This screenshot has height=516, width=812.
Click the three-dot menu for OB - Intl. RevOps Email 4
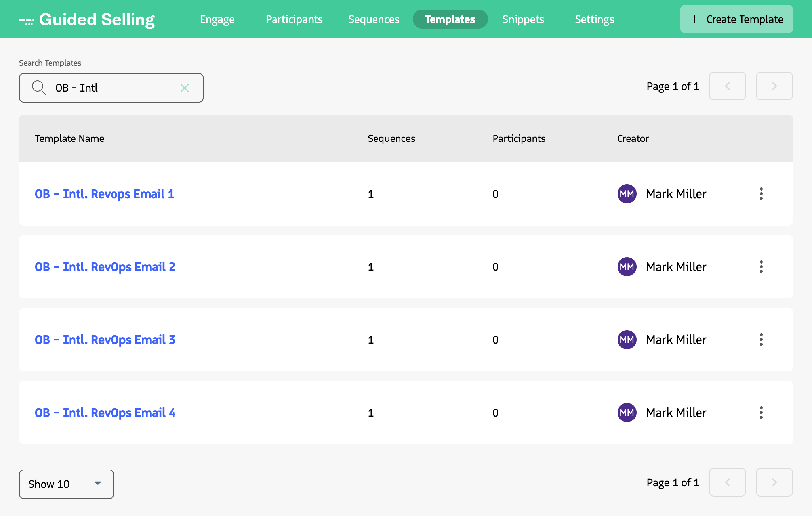coord(761,413)
